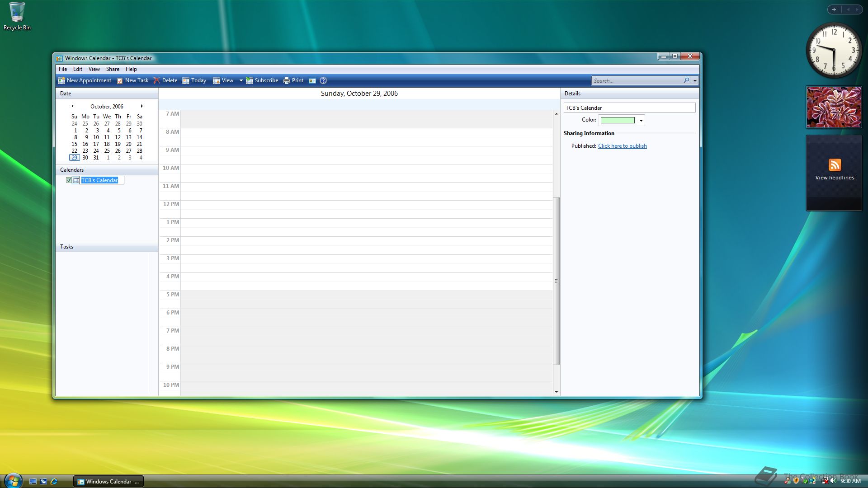Click the slideshow flower photo gadget
The height and width of the screenshot is (488, 868).
click(834, 107)
